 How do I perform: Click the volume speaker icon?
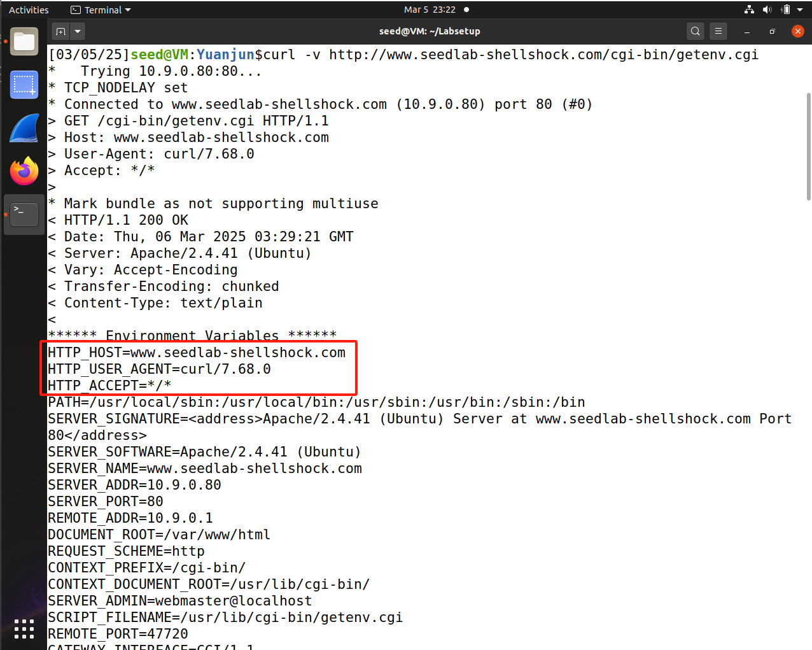(x=767, y=10)
